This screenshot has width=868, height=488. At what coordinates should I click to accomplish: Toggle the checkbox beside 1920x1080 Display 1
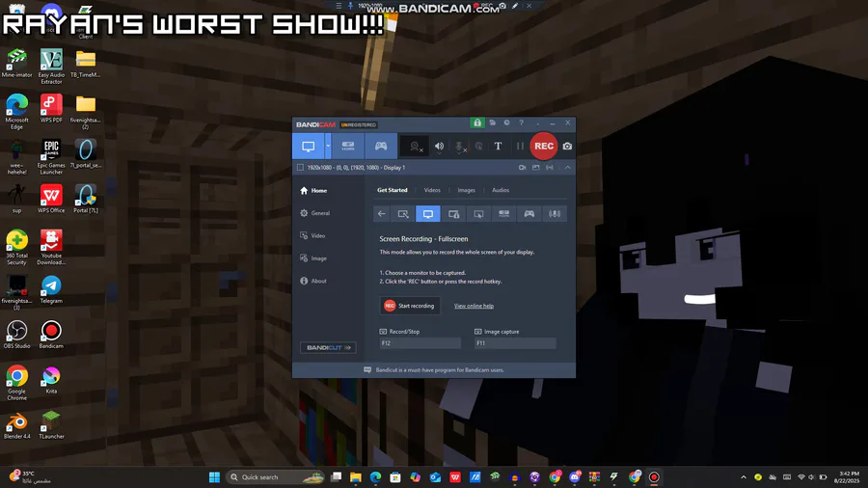tap(300, 167)
